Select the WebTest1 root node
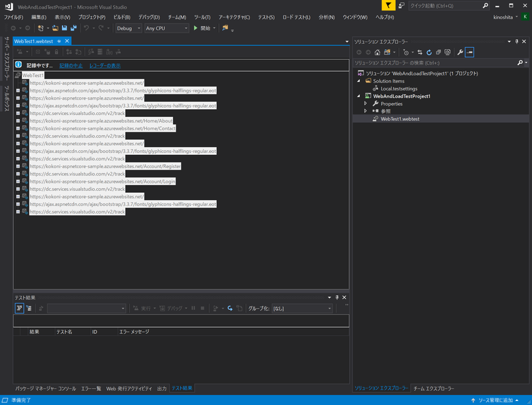The image size is (532, 405). point(33,75)
